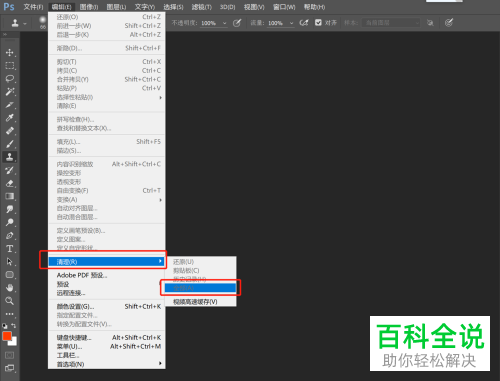Click the 流量 100% value field
500x381 pixels.
tap(278, 23)
